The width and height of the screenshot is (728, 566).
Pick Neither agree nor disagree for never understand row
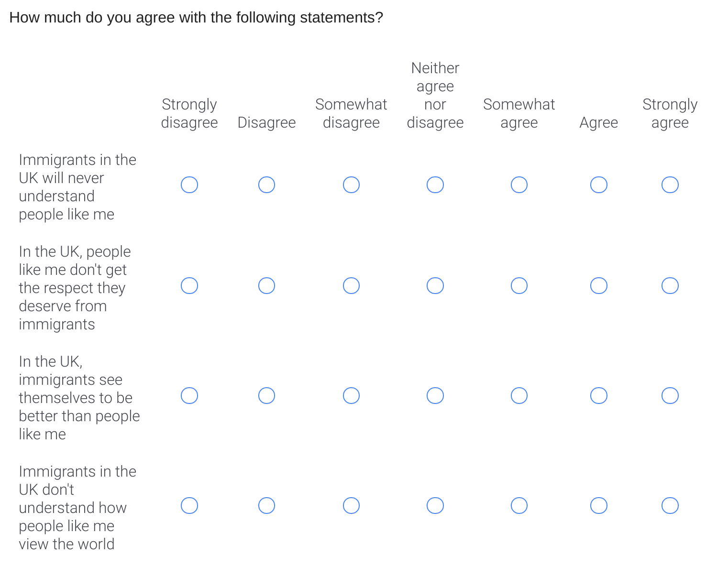coord(435,185)
